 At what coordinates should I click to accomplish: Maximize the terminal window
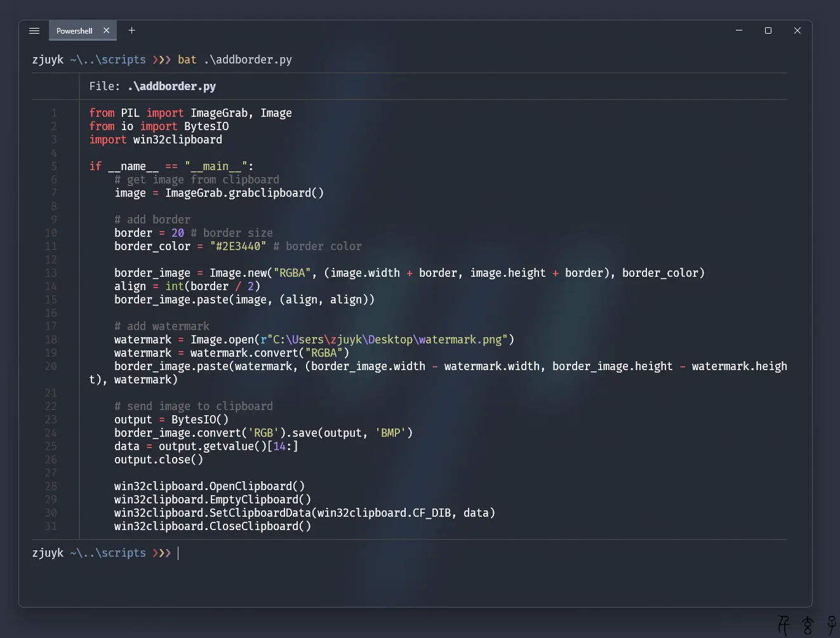(x=768, y=30)
